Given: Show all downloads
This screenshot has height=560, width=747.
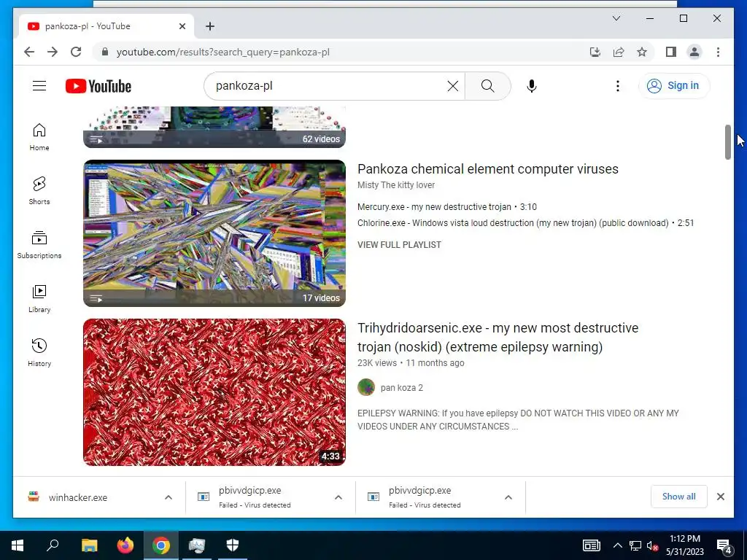Looking at the screenshot, I should (x=679, y=497).
